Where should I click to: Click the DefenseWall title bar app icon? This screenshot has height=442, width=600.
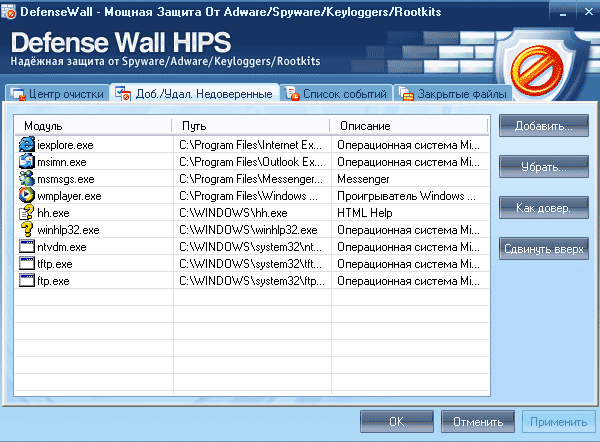click(8, 11)
